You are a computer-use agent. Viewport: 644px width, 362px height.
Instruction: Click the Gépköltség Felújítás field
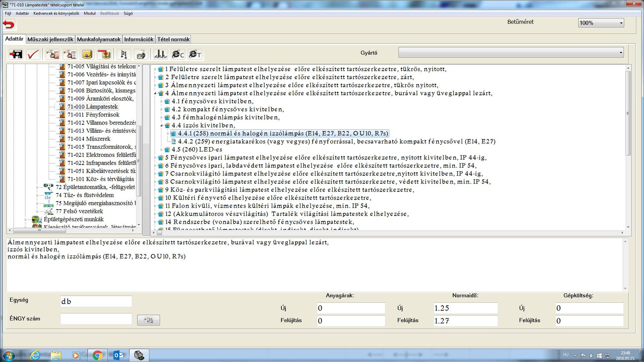coord(590,321)
